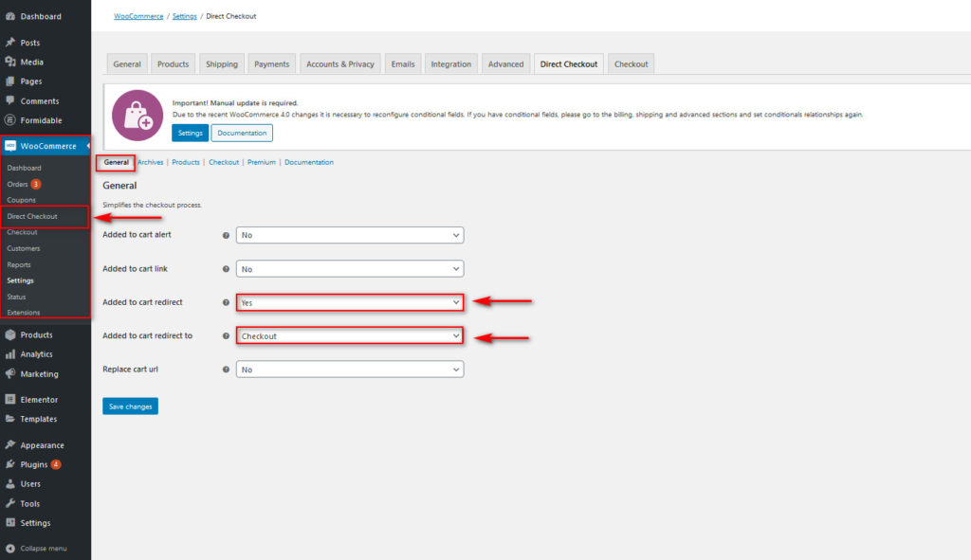Click the Marketing megaphone icon
Viewport: 971px width, 560px height.
pyautogui.click(x=10, y=373)
